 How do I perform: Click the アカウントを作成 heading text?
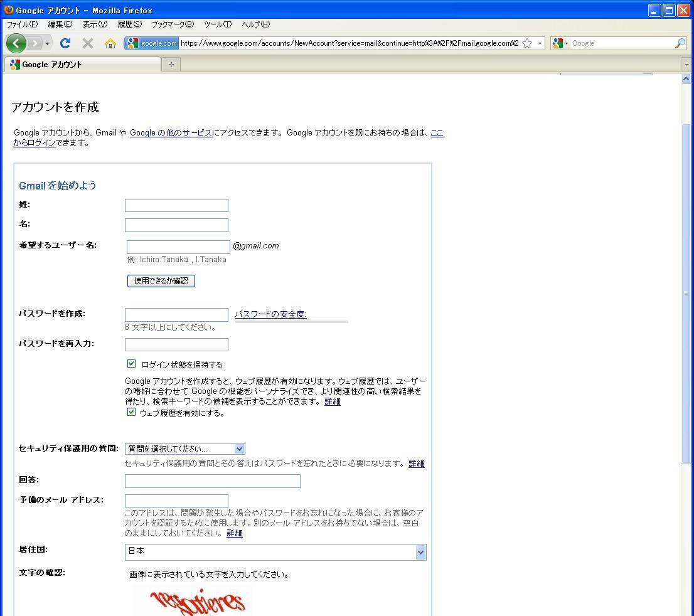pos(55,107)
